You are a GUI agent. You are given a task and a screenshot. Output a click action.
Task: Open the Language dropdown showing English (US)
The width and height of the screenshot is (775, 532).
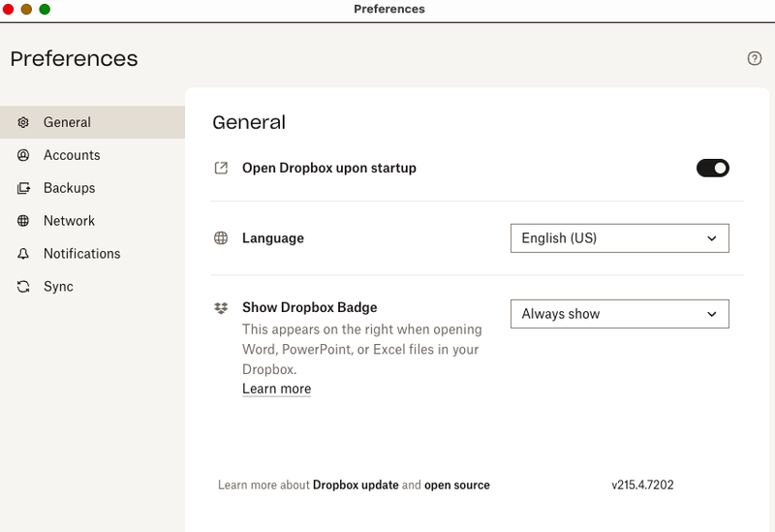click(619, 238)
